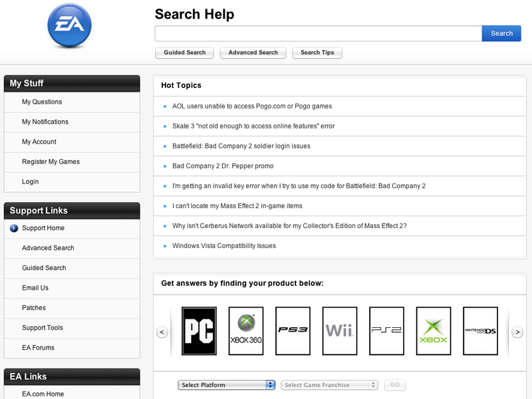
Task: Open Windows Vista Compatibility Issues topic
Action: point(224,245)
